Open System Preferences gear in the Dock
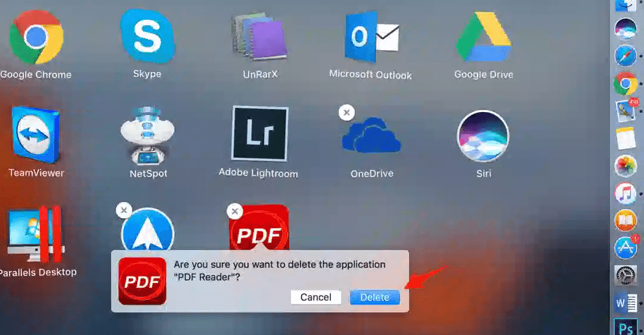Viewport: 644px width, 335px height. coord(626,275)
